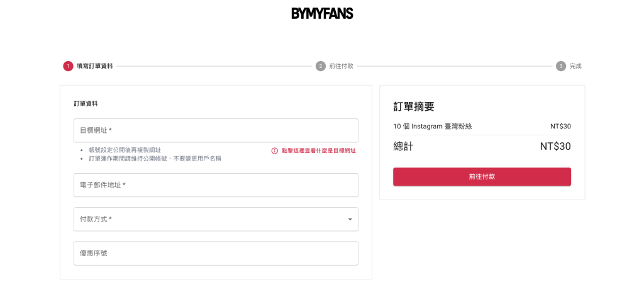This screenshot has height=282, width=644.
Task: Click the red 前往付款 button
Action: pyautogui.click(x=482, y=177)
